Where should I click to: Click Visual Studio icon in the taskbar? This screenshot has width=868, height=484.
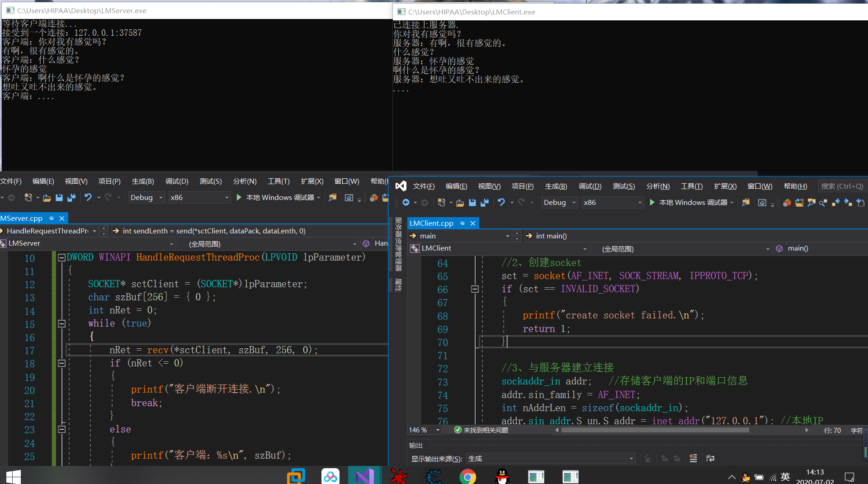(x=364, y=477)
